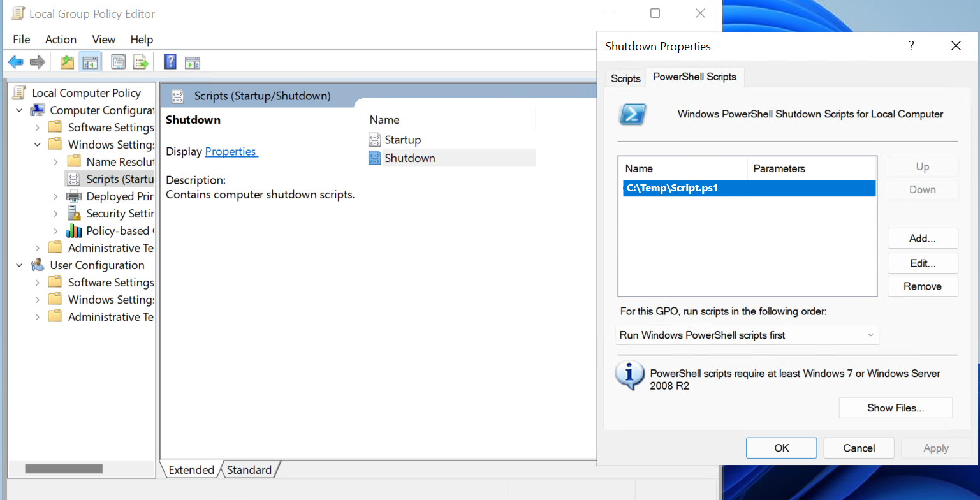This screenshot has width=980, height=500.
Task: Select the C:\Temp\Script.ps1 list entry
Action: (749, 188)
